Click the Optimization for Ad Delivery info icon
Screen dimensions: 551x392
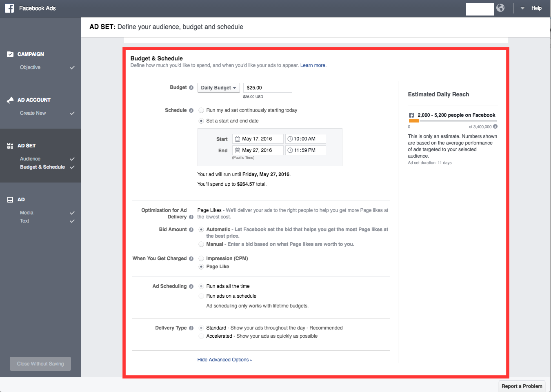[191, 217]
